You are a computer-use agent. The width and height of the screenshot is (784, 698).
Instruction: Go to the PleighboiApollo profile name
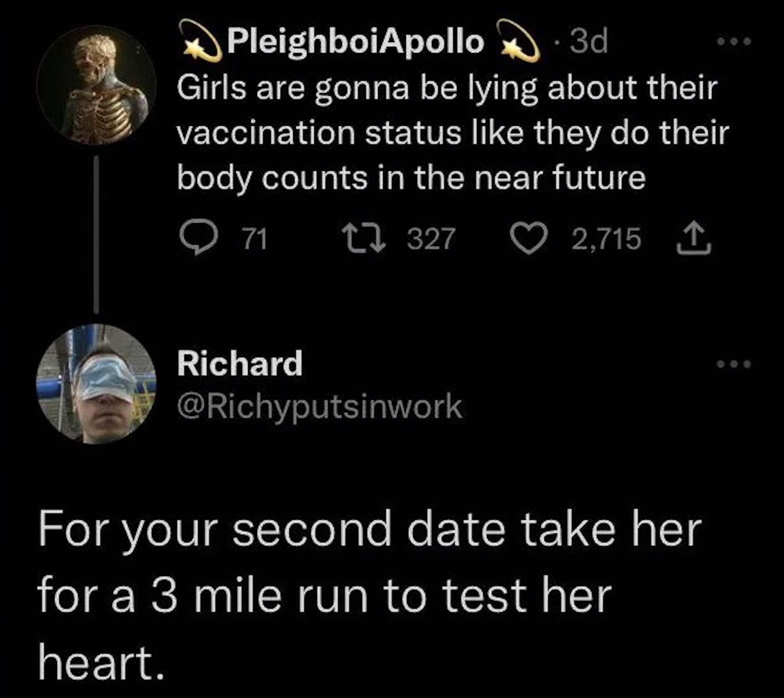[355, 41]
